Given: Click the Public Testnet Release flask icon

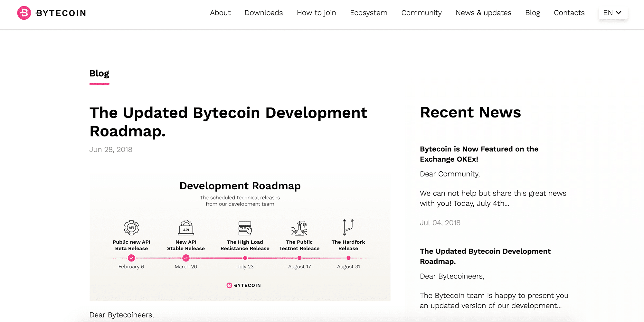Looking at the screenshot, I should click(299, 228).
